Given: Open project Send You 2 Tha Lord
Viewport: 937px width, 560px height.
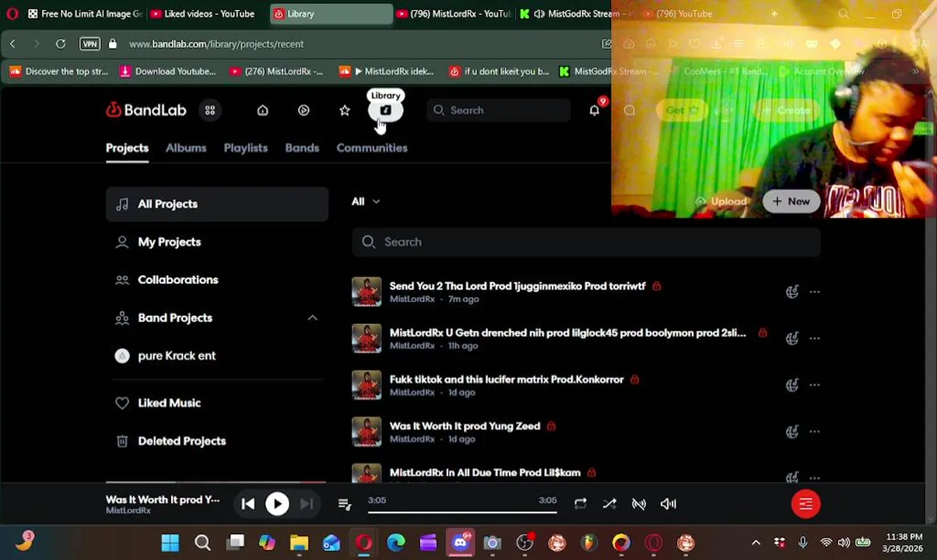Looking at the screenshot, I should (518, 286).
